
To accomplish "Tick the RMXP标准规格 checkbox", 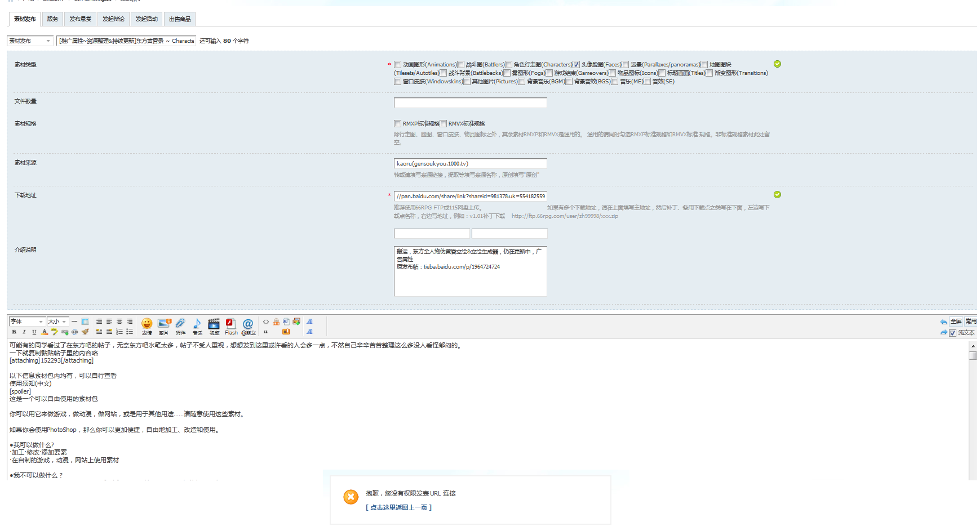I will coord(398,124).
